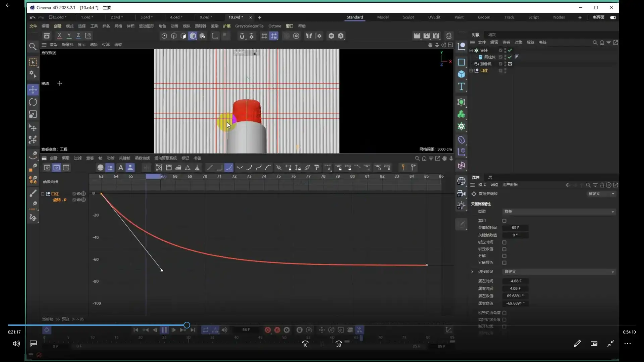Screen dimensions: 644x362
Task: Click the record active objects button
Action: coord(268,330)
